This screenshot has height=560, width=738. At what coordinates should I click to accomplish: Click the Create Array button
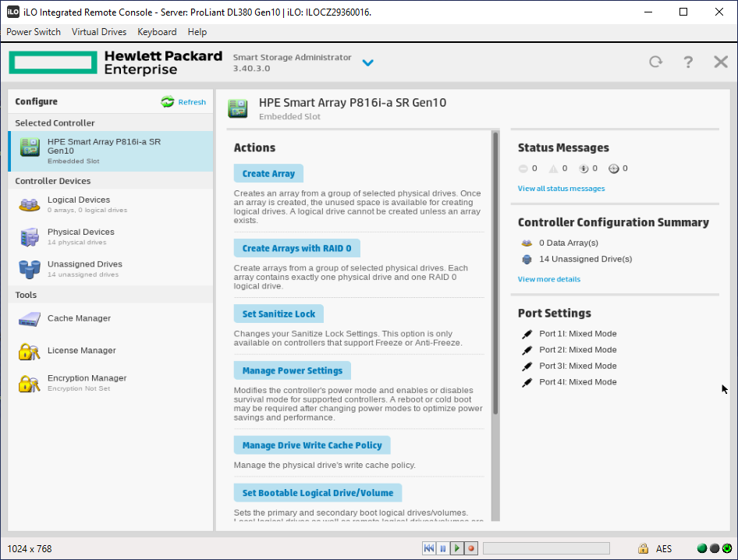pyautogui.click(x=268, y=174)
